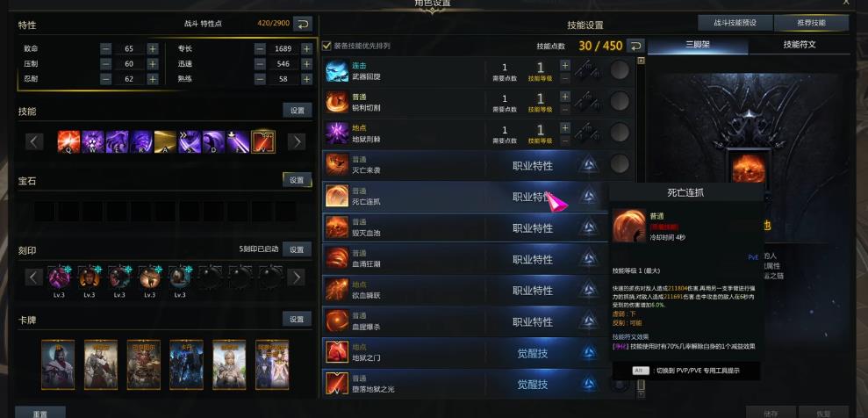
Task: Click the V hotkey awakening skill icon
Action: tap(263, 141)
